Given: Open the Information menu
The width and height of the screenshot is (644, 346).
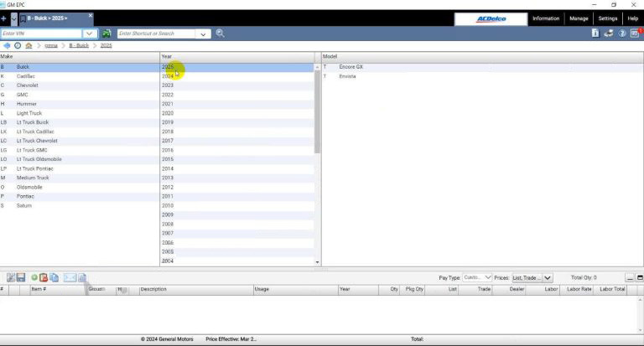Looking at the screenshot, I should coord(546,18).
